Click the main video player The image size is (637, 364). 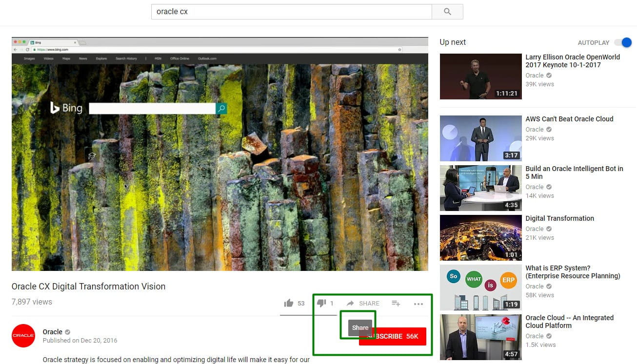point(220,154)
